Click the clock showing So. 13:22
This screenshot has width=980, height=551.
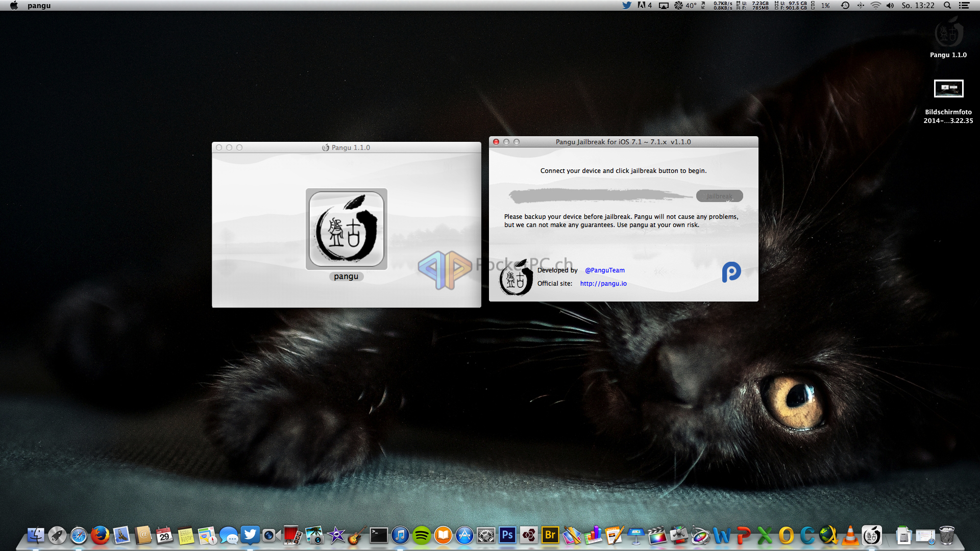click(x=918, y=6)
